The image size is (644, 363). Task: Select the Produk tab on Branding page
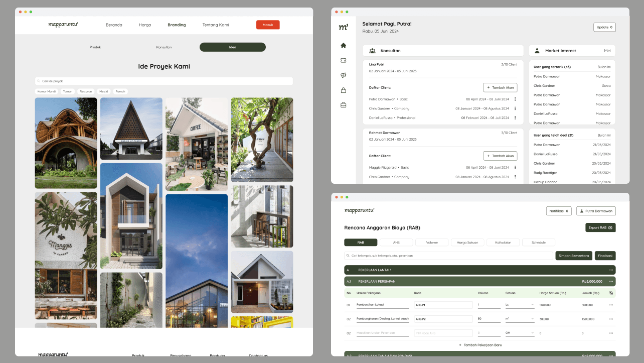pyautogui.click(x=95, y=47)
